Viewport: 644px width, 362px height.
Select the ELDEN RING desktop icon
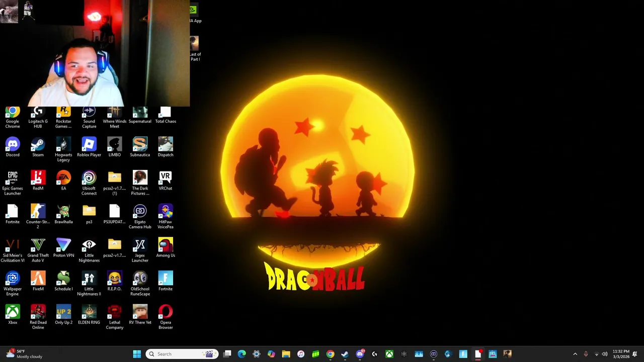pyautogui.click(x=89, y=315)
